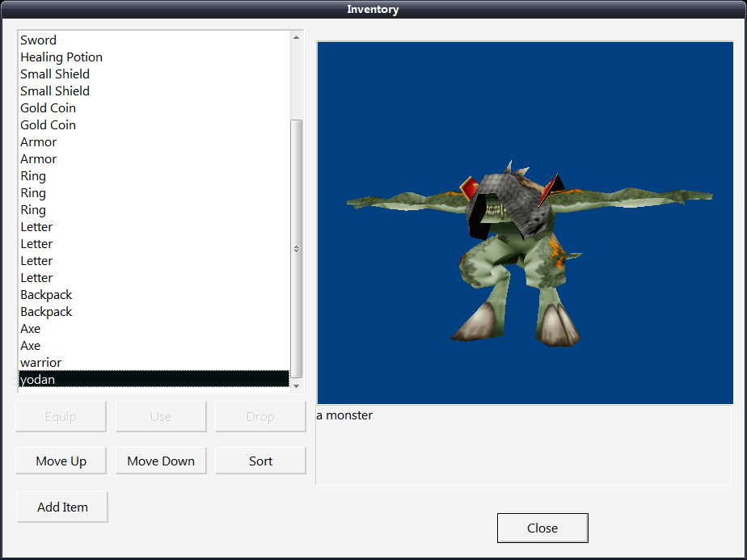Choose the Gold Coin entry just above Armor
This screenshot has height=560, width=747.
coord(154,124)
